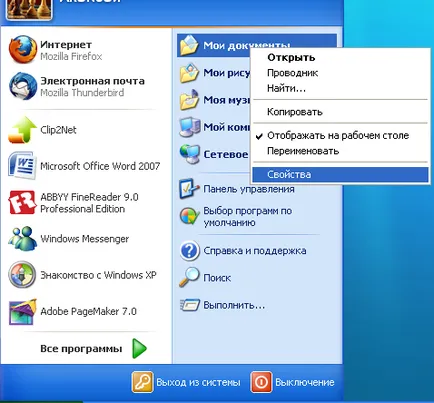
Task: Click the Моя музыка folder icon
Action: (x=190, y=100)
